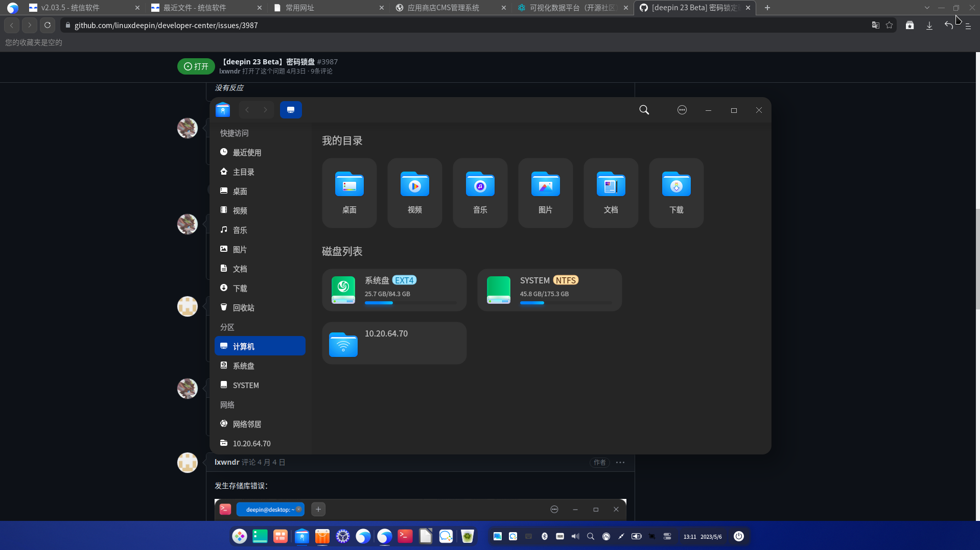Open the orange App Store icon in dock

click(322, 536)
